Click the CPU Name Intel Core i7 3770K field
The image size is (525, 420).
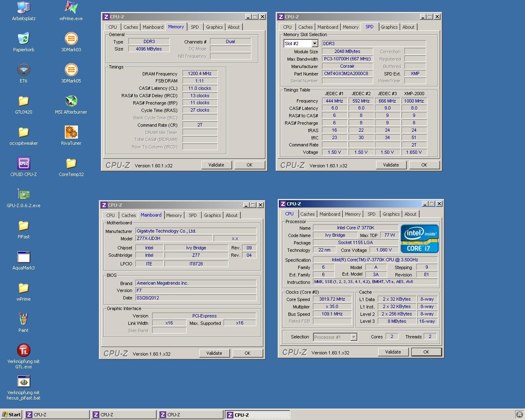pos(356,228)
